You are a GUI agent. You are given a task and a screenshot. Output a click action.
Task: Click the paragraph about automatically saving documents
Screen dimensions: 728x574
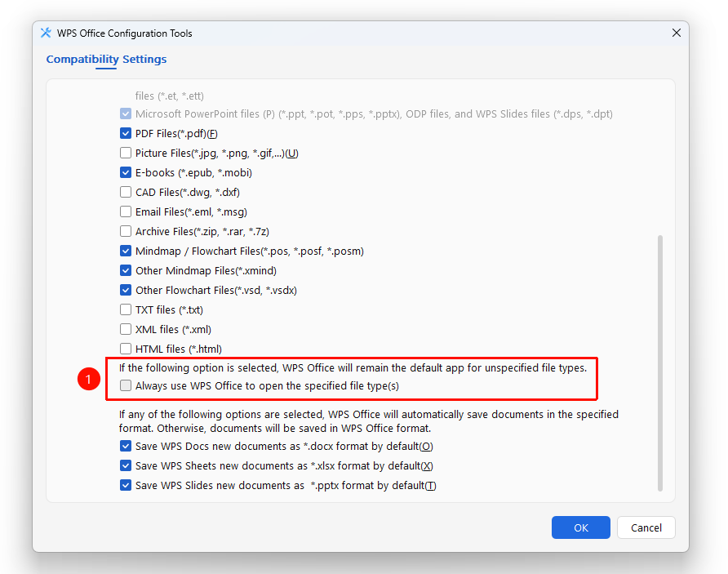369,421
